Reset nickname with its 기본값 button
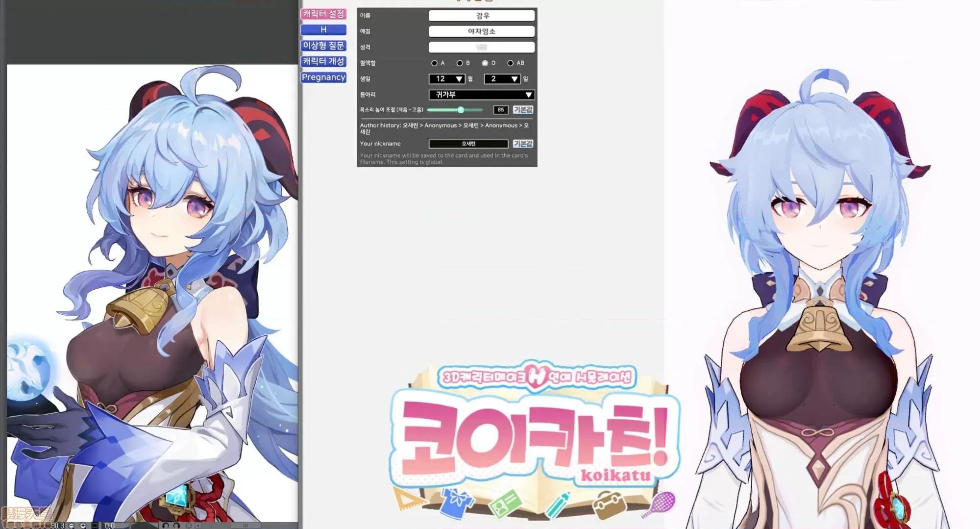 pyautogui.click(x=523, y=144)
